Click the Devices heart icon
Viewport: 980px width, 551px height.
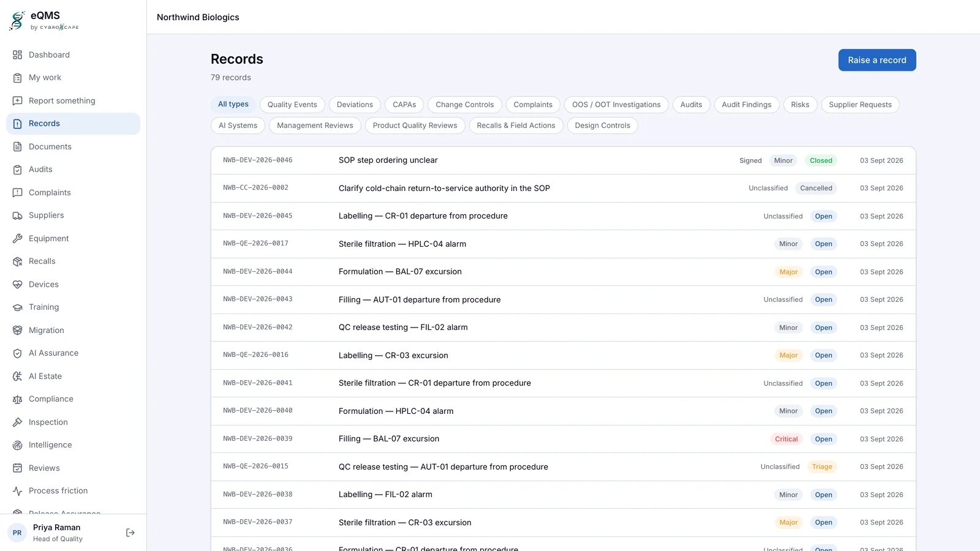[17, 285]
